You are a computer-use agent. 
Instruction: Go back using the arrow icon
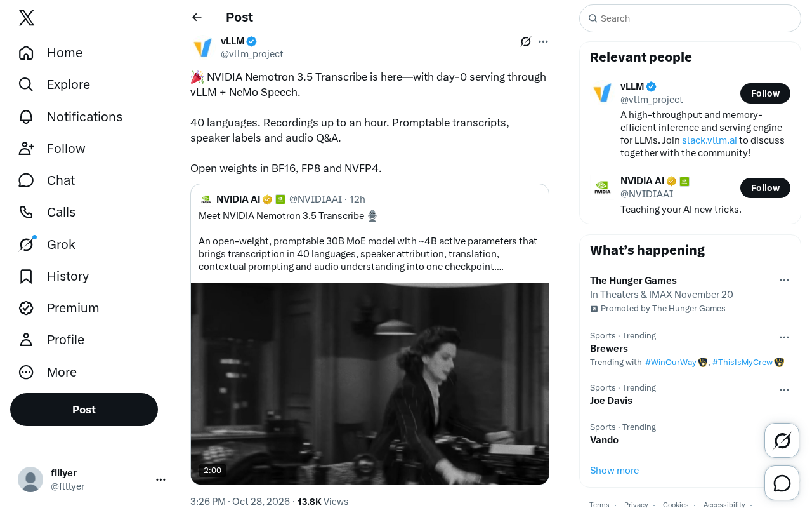[x=197, y=17]
